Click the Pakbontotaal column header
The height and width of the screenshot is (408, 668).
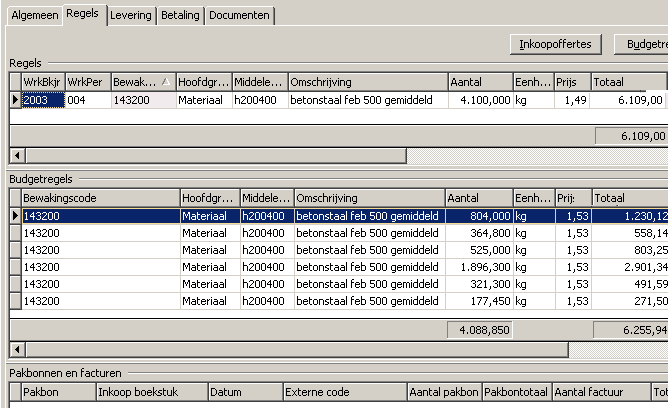(x=517, y=392)
